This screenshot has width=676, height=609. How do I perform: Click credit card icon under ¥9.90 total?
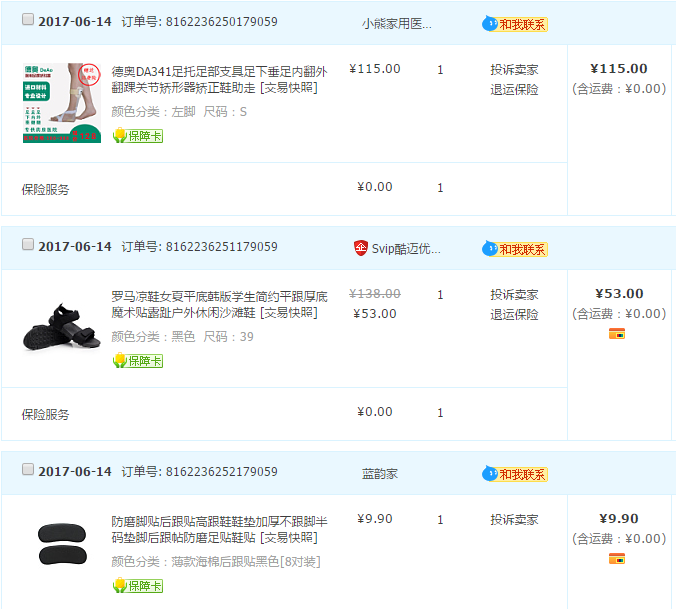click(617, 558)
